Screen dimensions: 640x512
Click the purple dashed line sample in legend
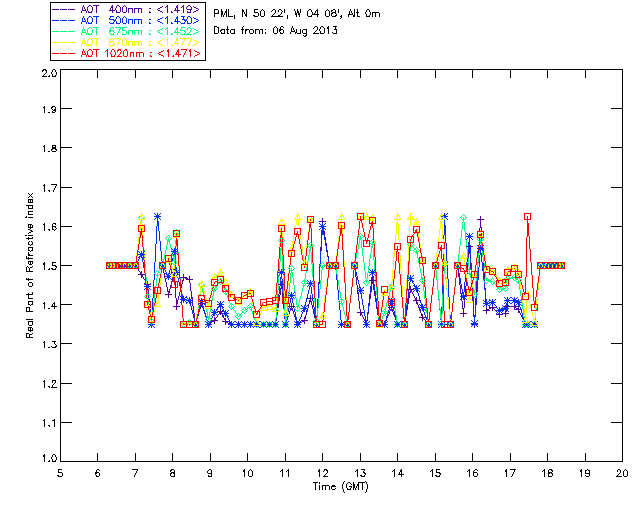64,9
